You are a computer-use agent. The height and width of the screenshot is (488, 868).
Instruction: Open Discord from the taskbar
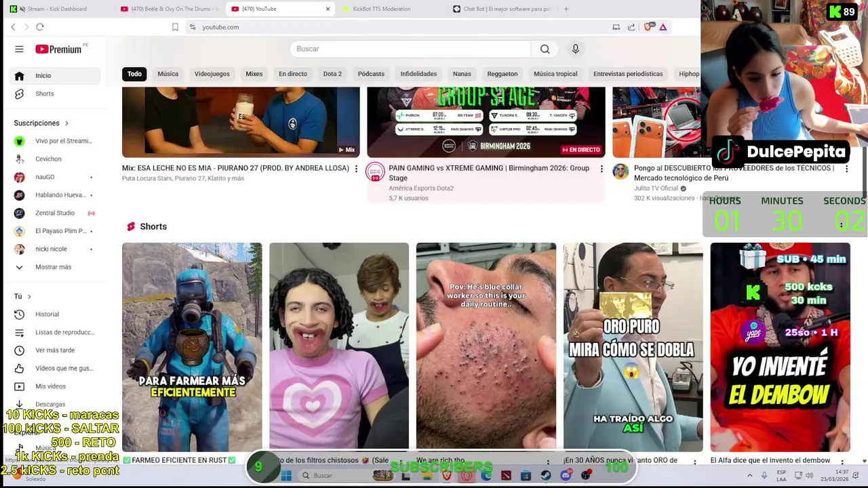566,475
